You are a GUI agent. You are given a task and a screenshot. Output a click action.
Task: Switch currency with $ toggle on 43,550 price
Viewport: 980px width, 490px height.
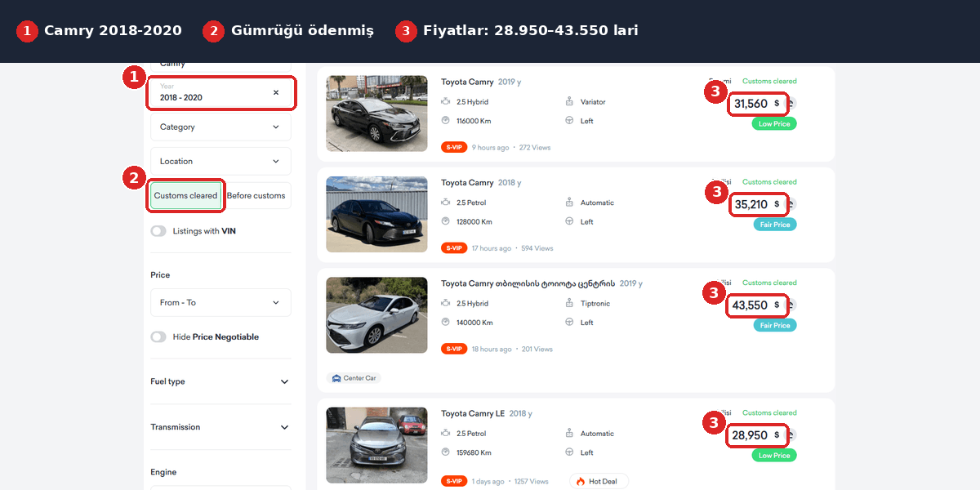click(777, 305)
